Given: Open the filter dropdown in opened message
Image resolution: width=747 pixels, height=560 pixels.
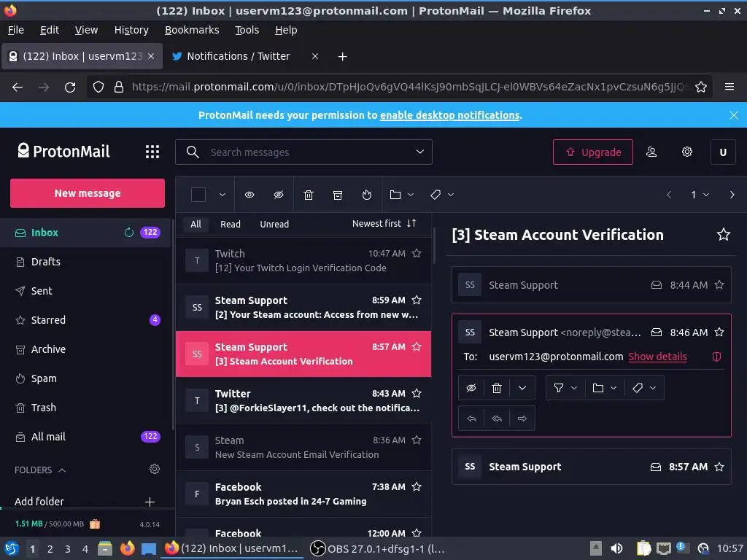Looking at the screenshot, I should tap(565, 388).
